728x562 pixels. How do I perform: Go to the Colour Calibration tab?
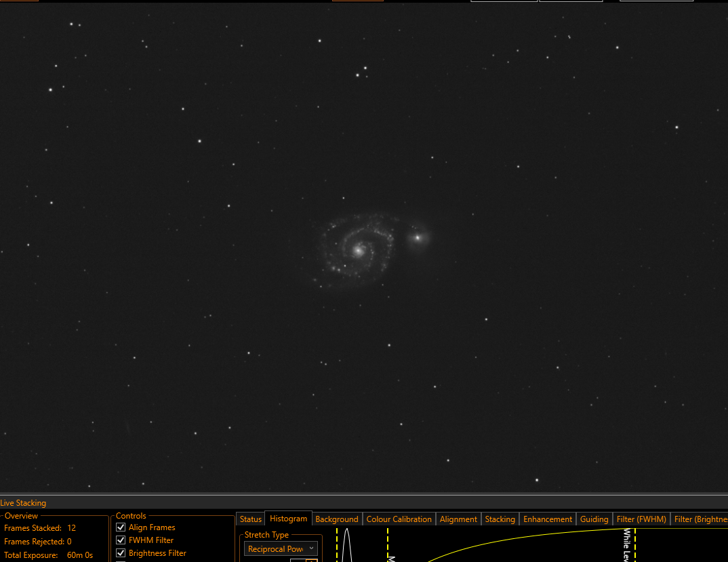tap(399, 519)
